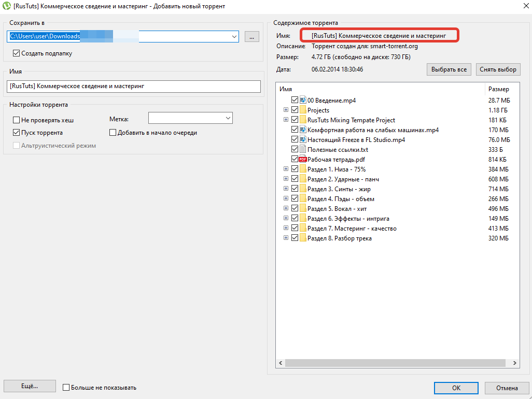Expand Раздел 3. Синты - жир node
The width and height of the screenshot is (532, 399).
(286, 188)
